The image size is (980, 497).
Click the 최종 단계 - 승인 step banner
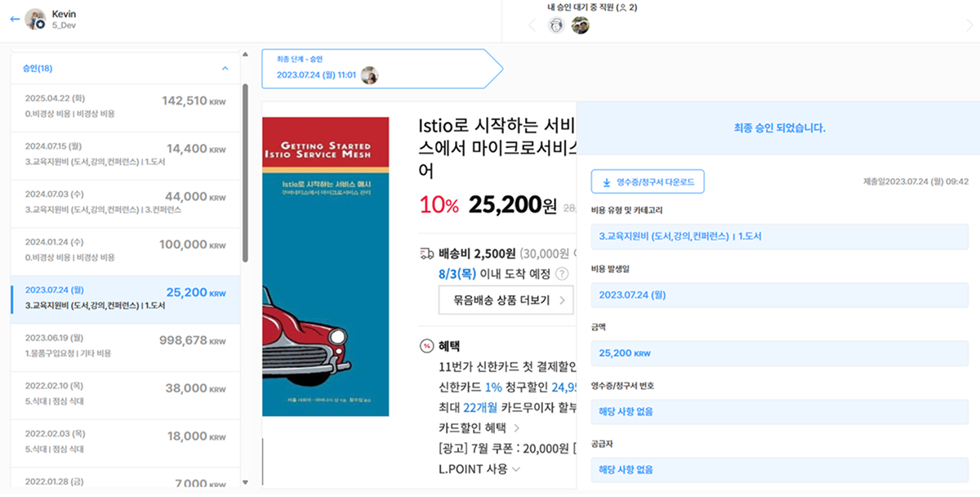pos(384,69)
